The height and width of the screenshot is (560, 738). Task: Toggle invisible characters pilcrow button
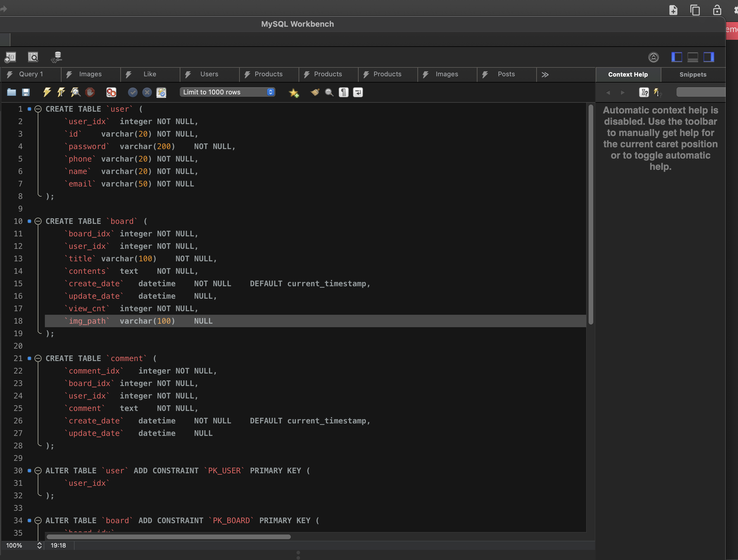pos(344,92)
